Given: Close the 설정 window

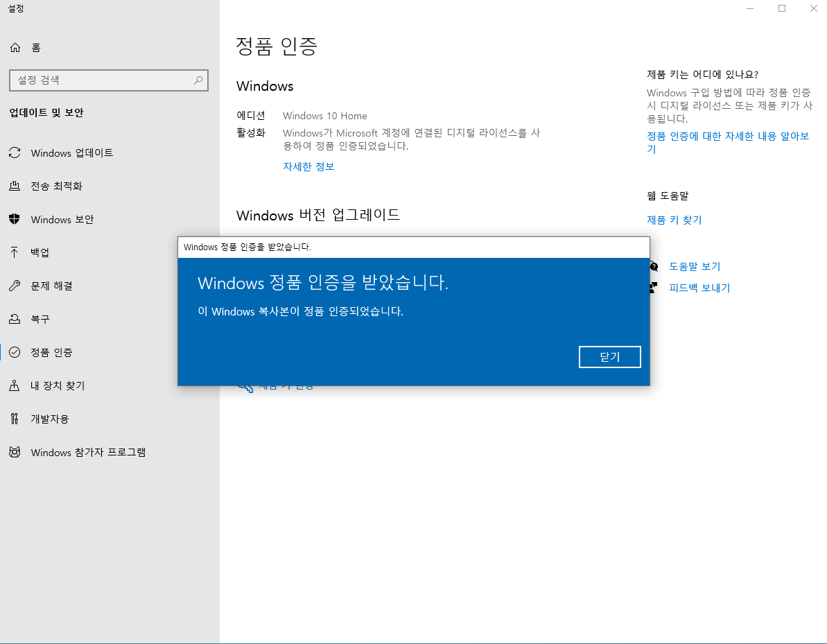Looking at the screenshot, I should click(813, 8).
